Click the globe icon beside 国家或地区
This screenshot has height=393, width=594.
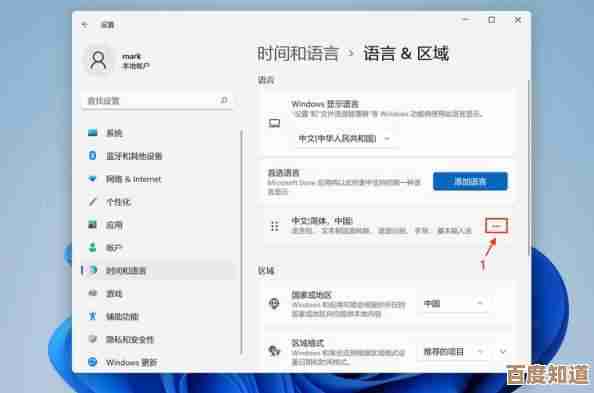pyautogui.click(x=274, y=304)
